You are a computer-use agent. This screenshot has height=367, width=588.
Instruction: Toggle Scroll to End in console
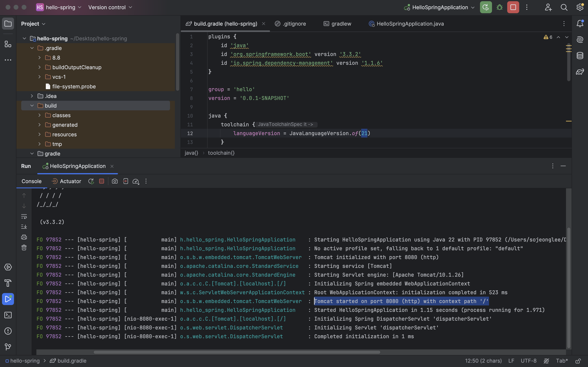tap(24, 227)
